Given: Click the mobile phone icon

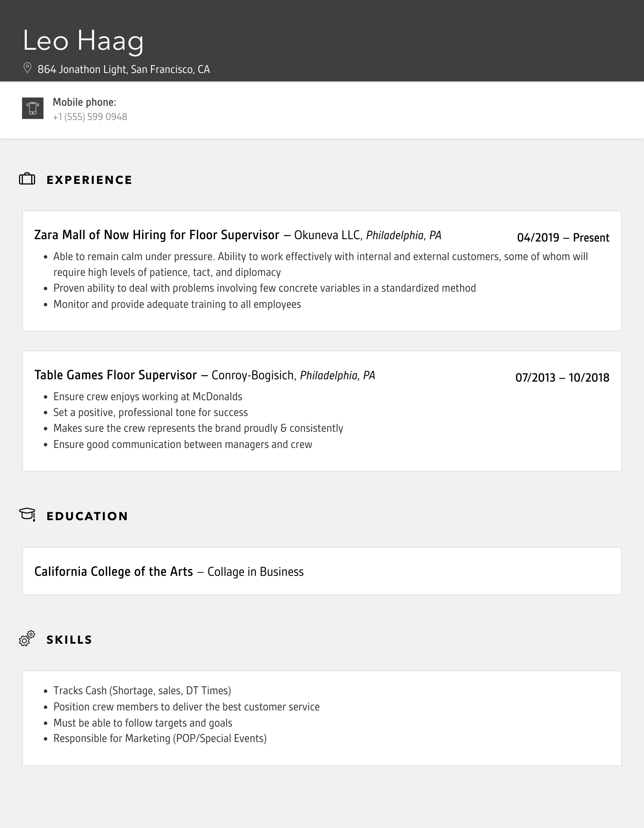Looking at the screenshot, I should pyautogui.click(x=33, y=108).
